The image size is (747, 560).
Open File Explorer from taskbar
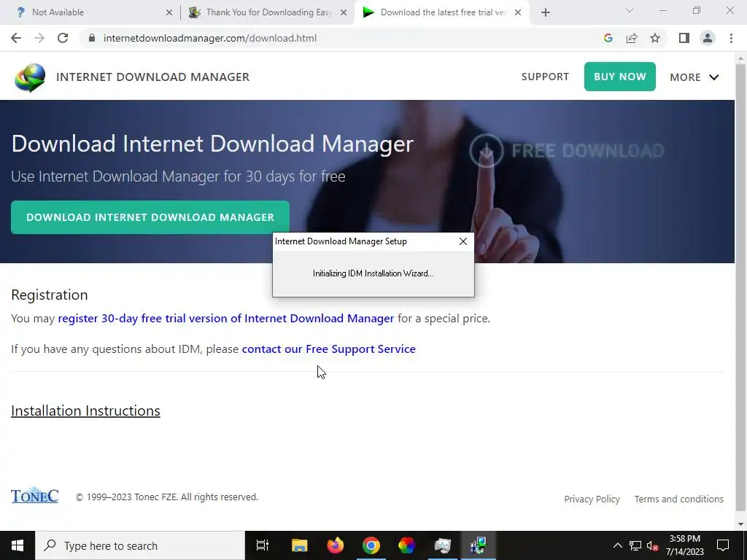click(x=300, y=545)
